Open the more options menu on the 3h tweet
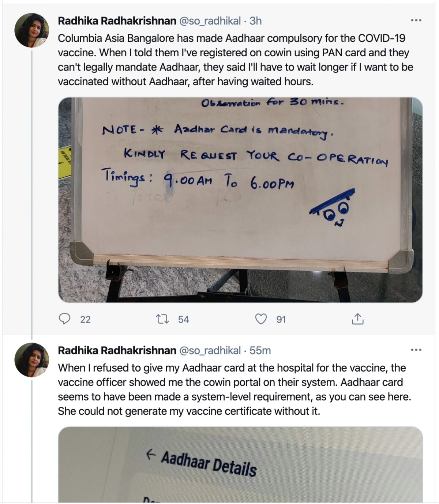Screen dimensions: 439x504 point(416,20)
